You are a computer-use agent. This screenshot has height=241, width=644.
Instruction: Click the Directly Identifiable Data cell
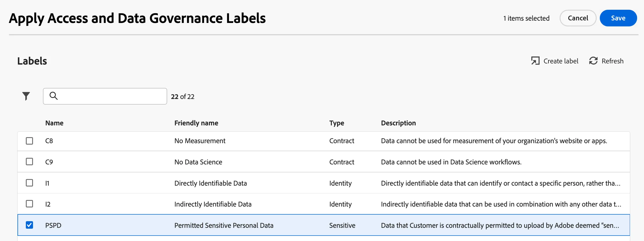pos(211,183)
